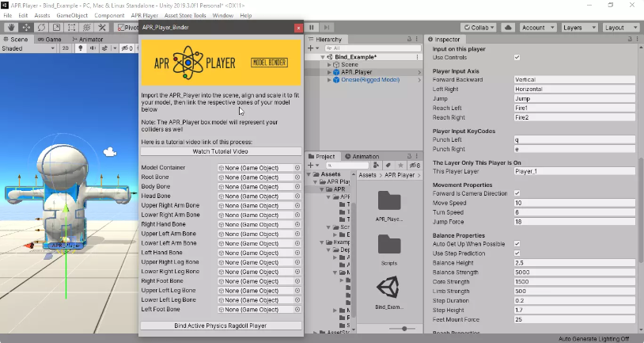This screenshot has height=343, width=644.
Task: Show favorites star in Project panel
Action: point(400,166)
